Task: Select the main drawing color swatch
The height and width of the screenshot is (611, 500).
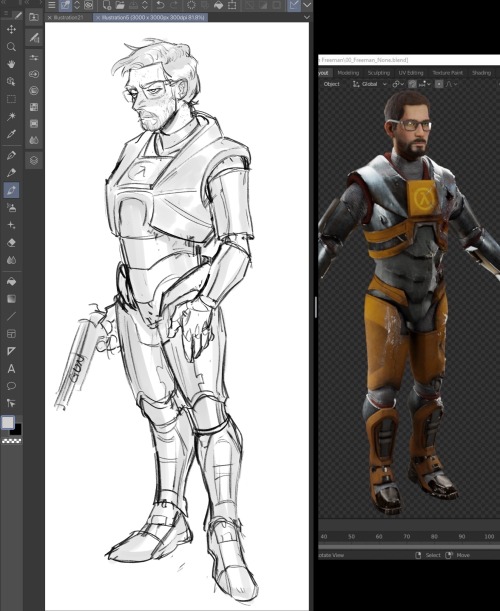Action: pyautogui.click(x=8, y=422)
